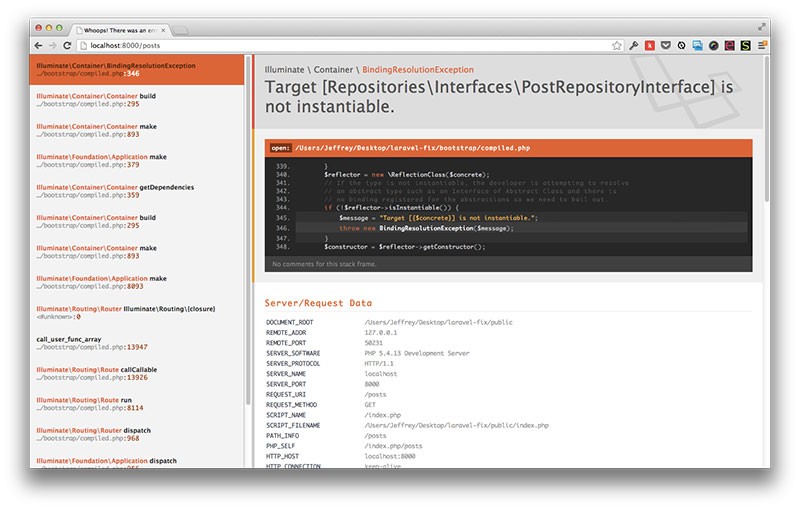Close the Whoops error browser tab
Image resolution: width=800 pixels, height=509 pixels.
(x=163, y=31)
